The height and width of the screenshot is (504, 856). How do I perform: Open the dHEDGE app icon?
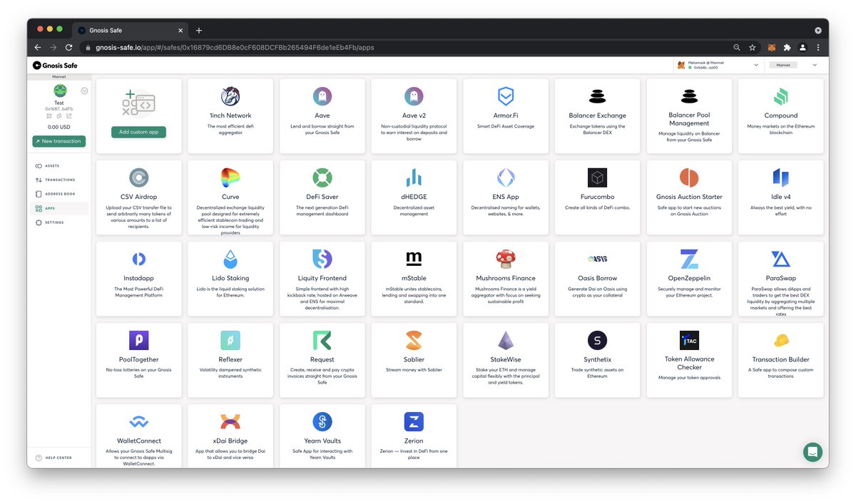414,178
